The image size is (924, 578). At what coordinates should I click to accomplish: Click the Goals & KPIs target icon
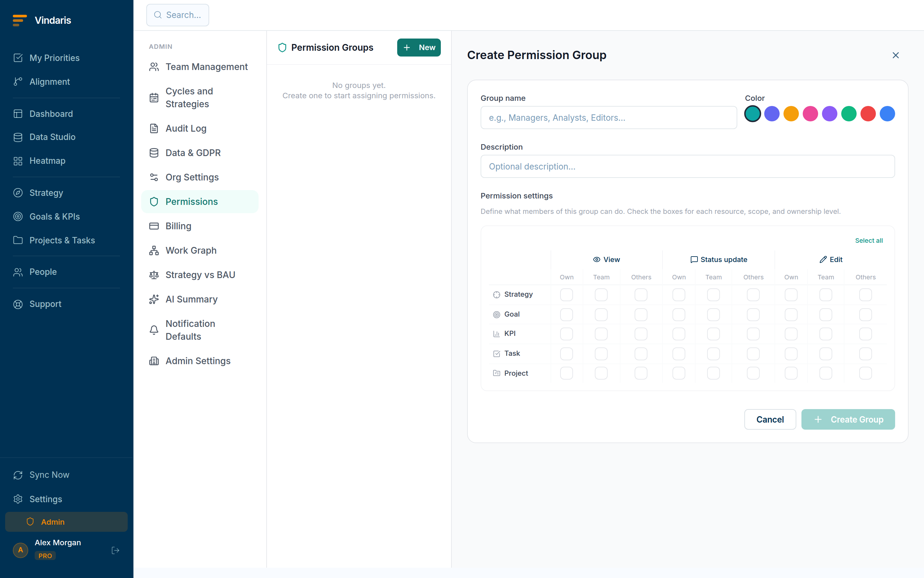click(x=18, y=217)
